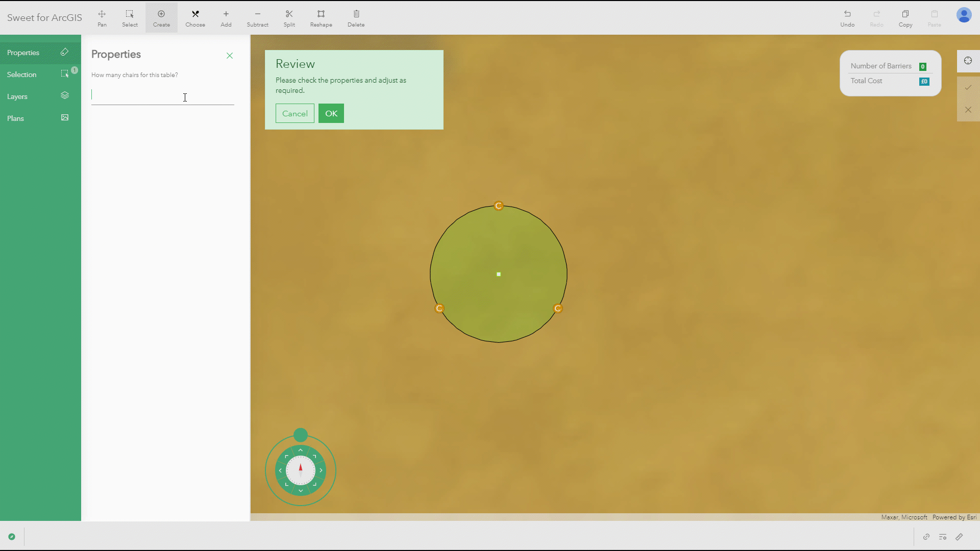
Task: Expand Total Cost widget
Action: [924, 81]
